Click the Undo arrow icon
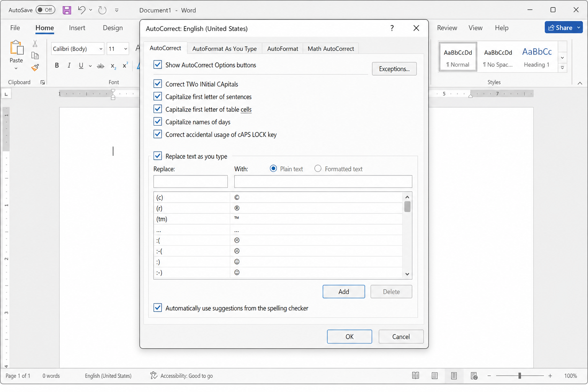Screen dimensions: 588x392 click(x=82, y=10)
